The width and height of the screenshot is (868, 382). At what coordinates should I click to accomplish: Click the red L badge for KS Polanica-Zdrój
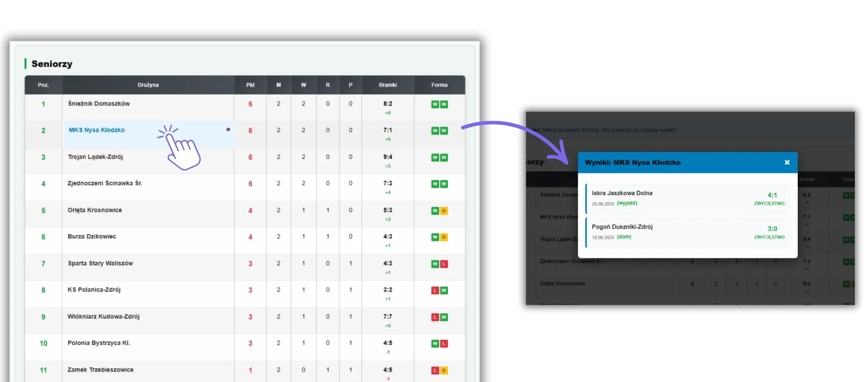[x=435, y=290]
